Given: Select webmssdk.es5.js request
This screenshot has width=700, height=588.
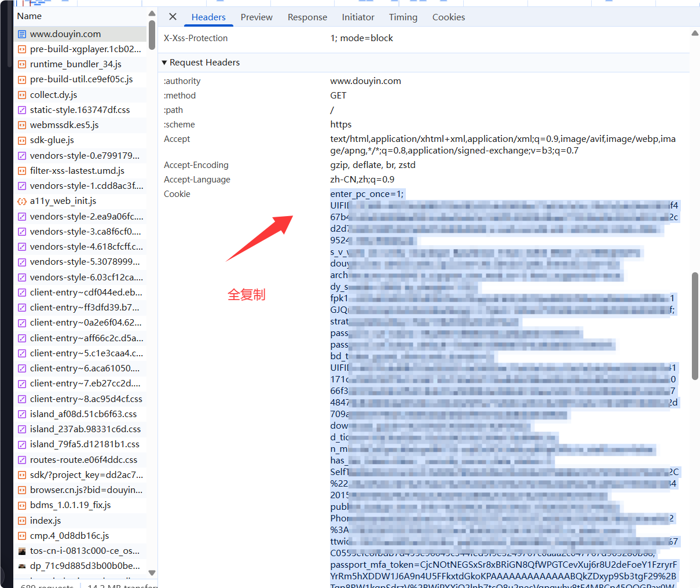Looking at the screenshot, I should (80, 125).
